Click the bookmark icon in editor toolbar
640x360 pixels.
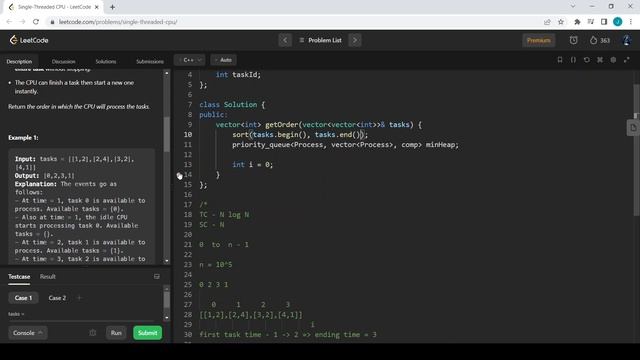pyautogui.click(x=560, y=60)
